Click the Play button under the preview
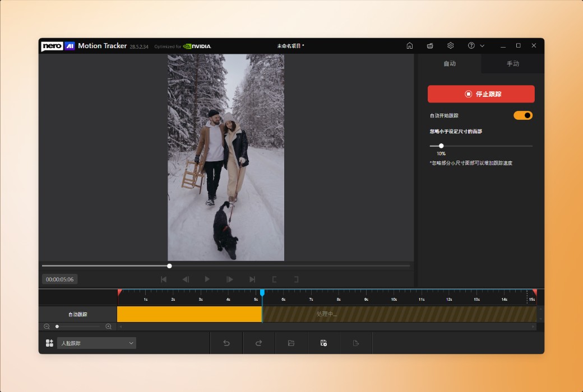Viewport: 583px width, 392px height. pos(207,279)
